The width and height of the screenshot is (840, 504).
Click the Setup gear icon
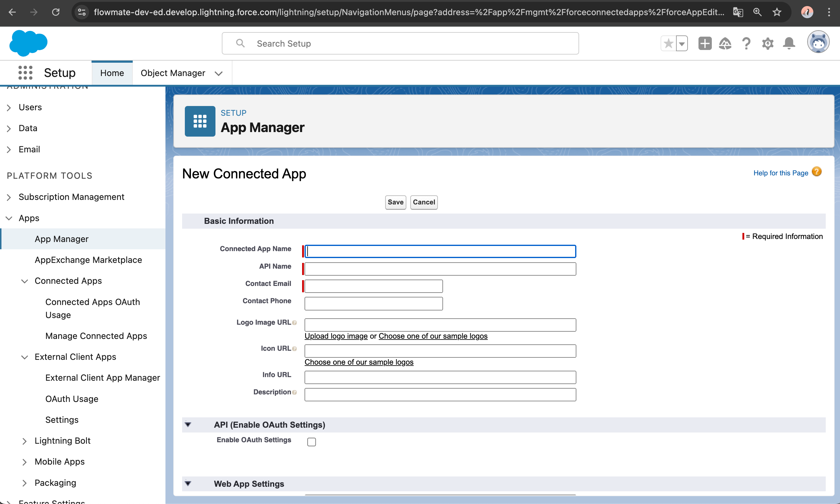tap(768, 44)
